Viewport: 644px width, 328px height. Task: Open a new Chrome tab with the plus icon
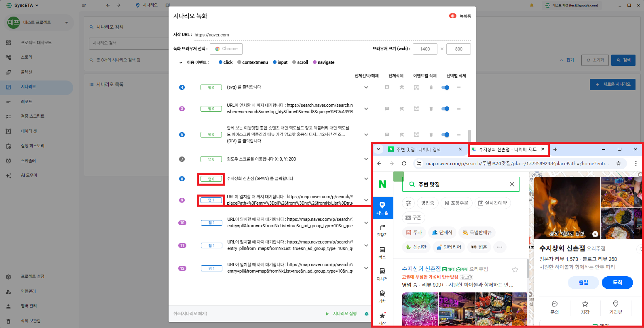pyautogui.click(x=555, y=149)
